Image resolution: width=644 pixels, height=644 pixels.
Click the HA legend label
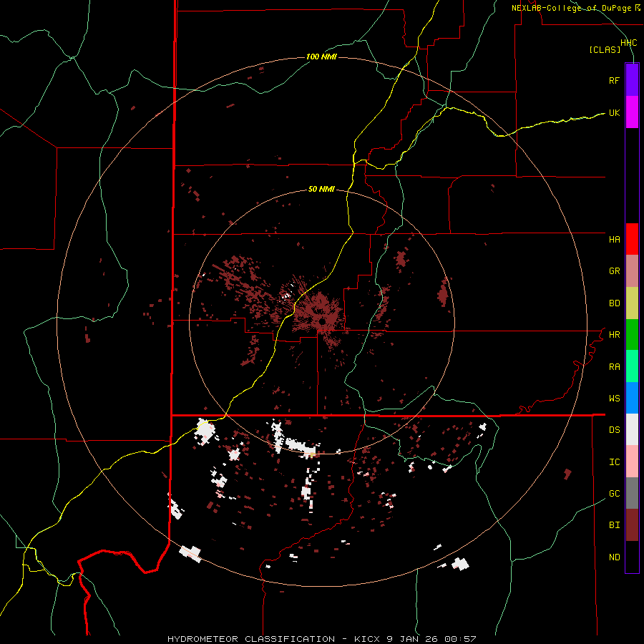614,240
